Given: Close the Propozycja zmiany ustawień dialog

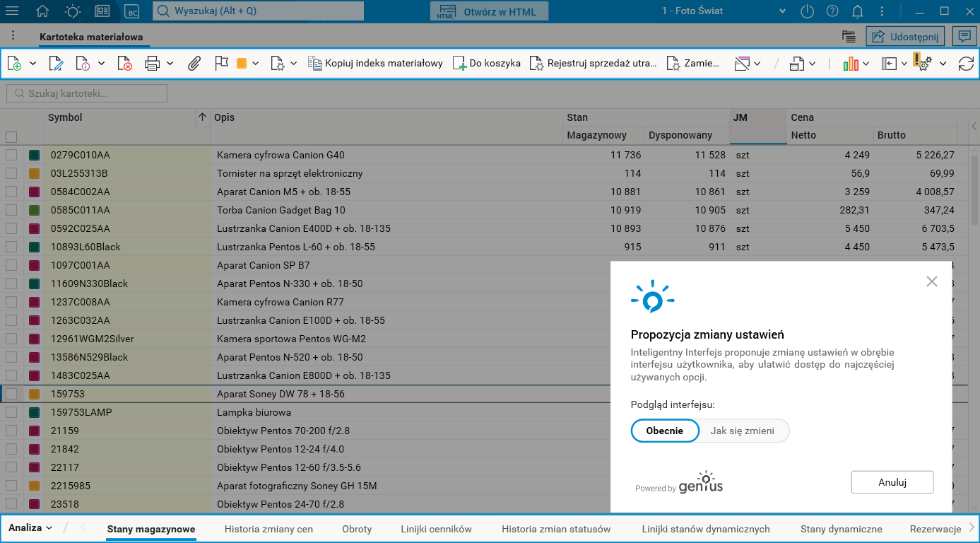Looking at the screenshot, I should [932, 281].
